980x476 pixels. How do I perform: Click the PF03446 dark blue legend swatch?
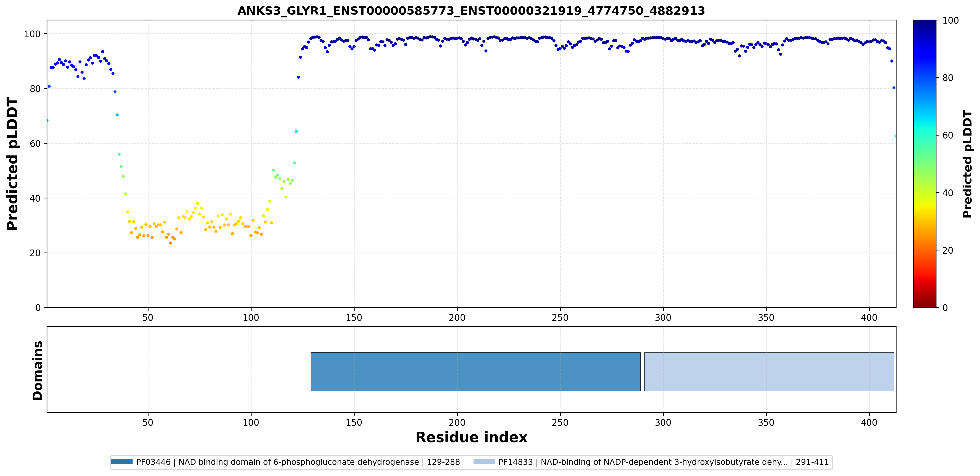click(x=122, y=462)
